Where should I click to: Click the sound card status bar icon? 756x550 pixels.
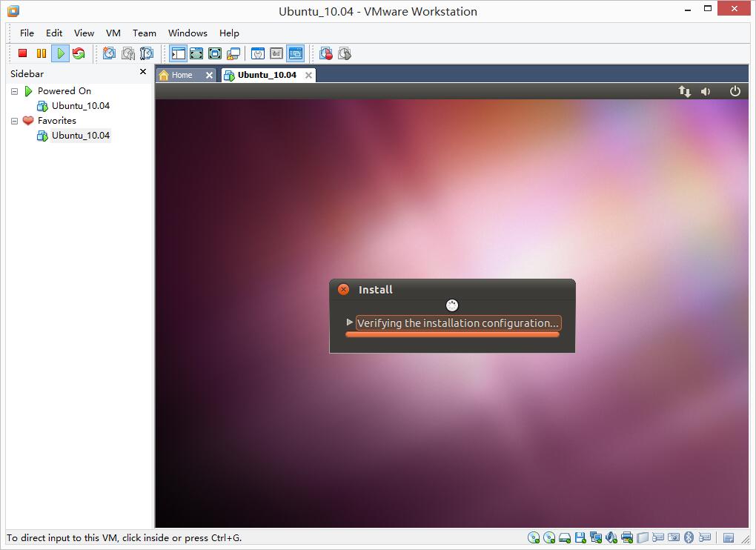pos(611,537)
